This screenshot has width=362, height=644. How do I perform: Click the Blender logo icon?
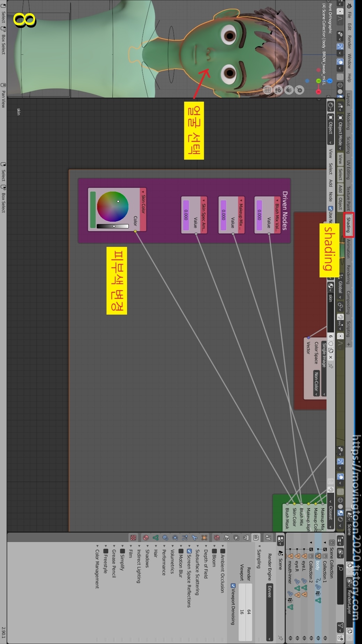tap(349, 6)
